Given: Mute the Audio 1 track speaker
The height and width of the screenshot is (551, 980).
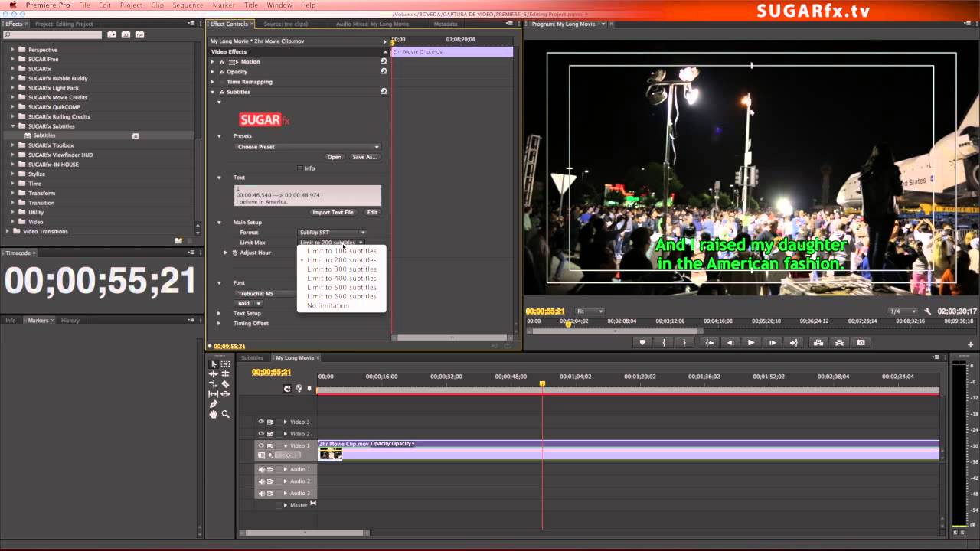Looking at the screenshot, I should [261, 469].
